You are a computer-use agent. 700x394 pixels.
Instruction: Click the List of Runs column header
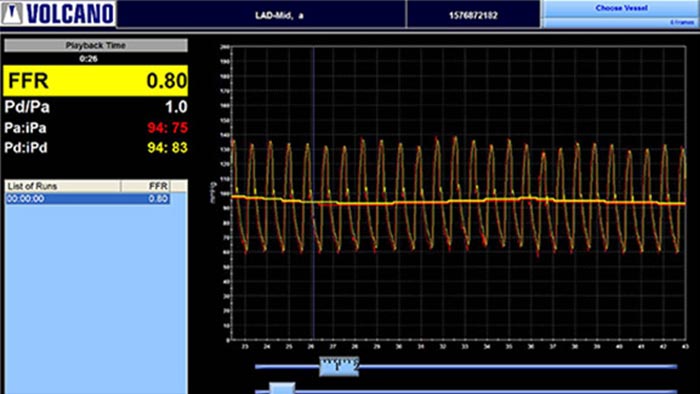[63, 186]
